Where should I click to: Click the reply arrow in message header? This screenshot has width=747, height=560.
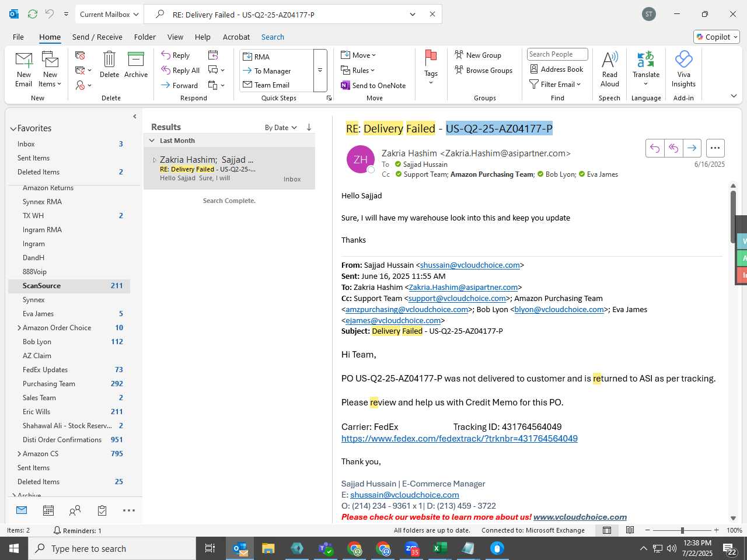[655, 148]
